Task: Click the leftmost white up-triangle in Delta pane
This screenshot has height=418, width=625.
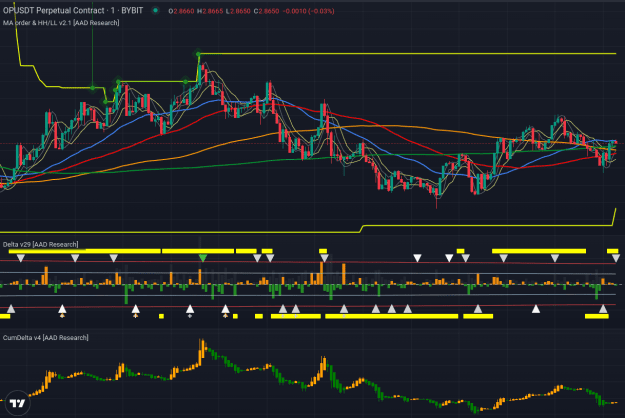Action: 11,308
